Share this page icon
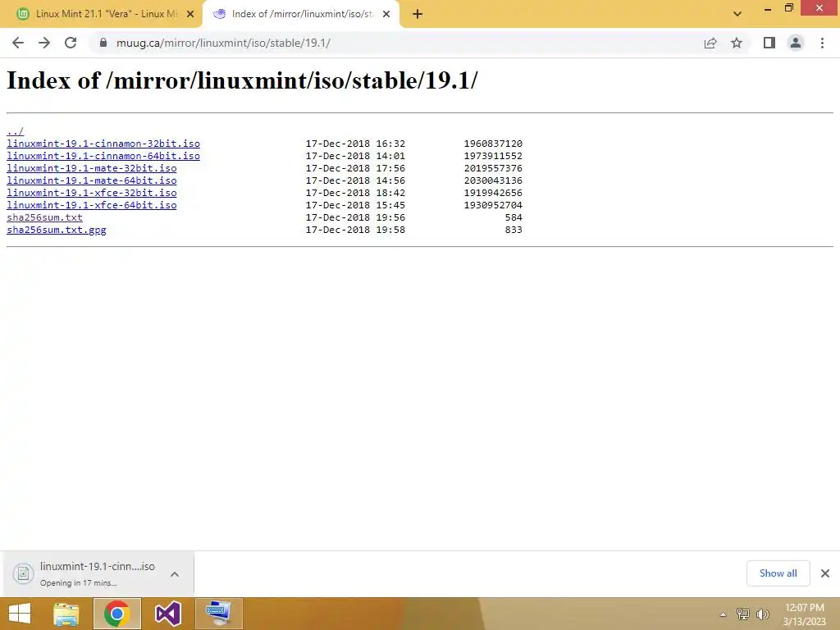Viewport: 840px width, 630px height. pyautogui.click(x=710, y=43)
